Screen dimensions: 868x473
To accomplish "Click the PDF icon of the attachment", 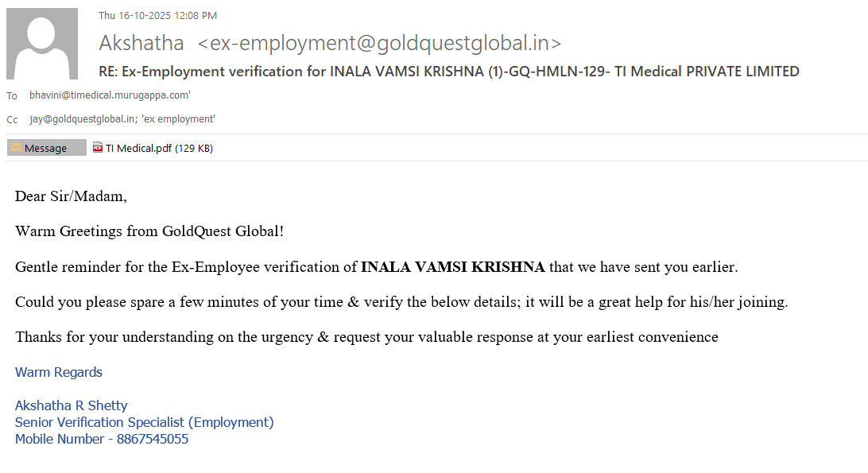I will point(98,147).
